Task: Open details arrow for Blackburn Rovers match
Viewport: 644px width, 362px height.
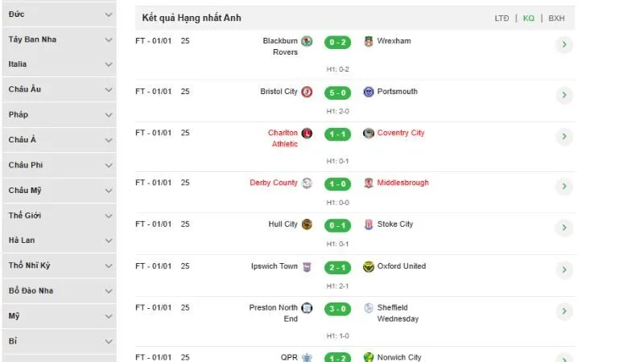Action: (564, 45)
